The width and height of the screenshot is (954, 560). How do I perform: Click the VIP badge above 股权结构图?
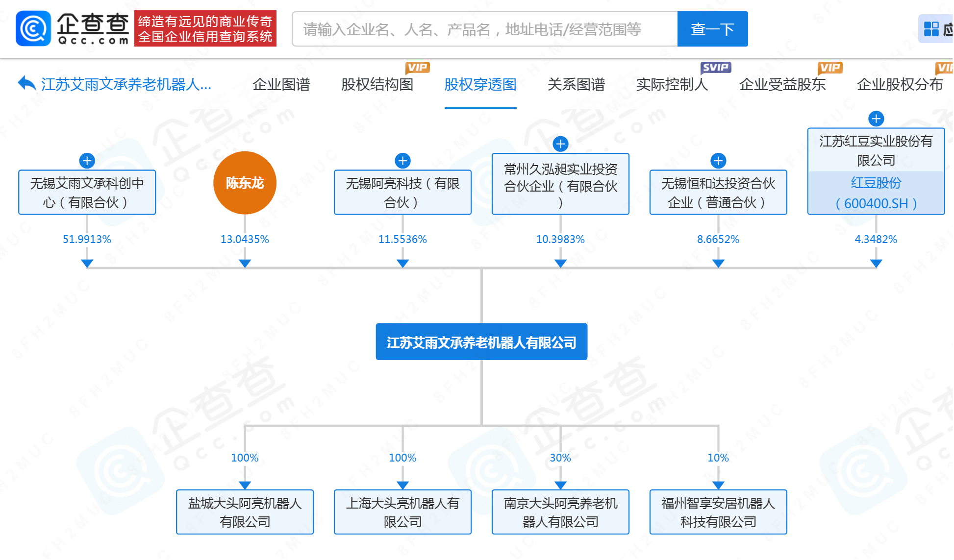click(x=418, y=67)
